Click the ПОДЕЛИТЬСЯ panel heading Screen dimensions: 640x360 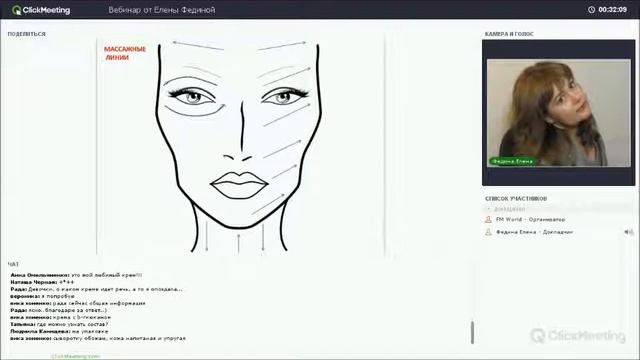coord(27,34)
